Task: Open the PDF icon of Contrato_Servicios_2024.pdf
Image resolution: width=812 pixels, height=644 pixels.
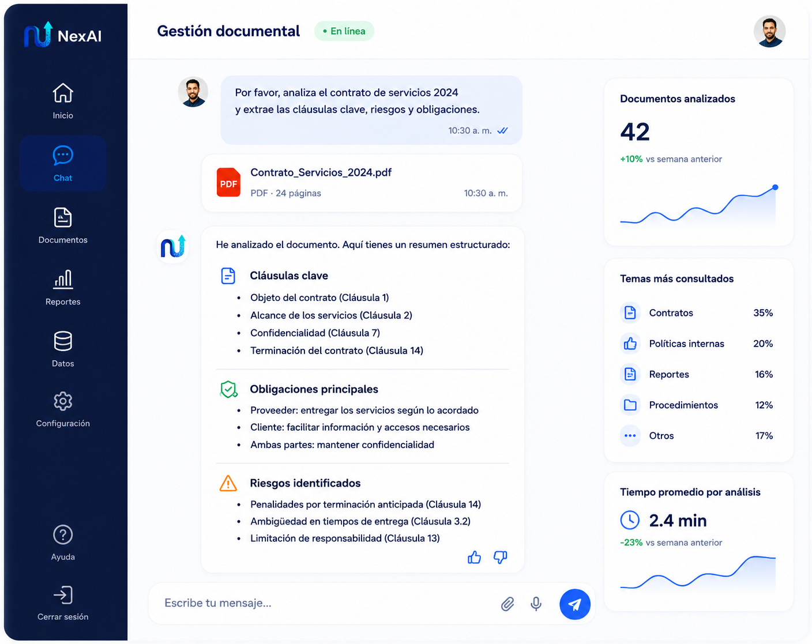Action: tap(228, 182)
